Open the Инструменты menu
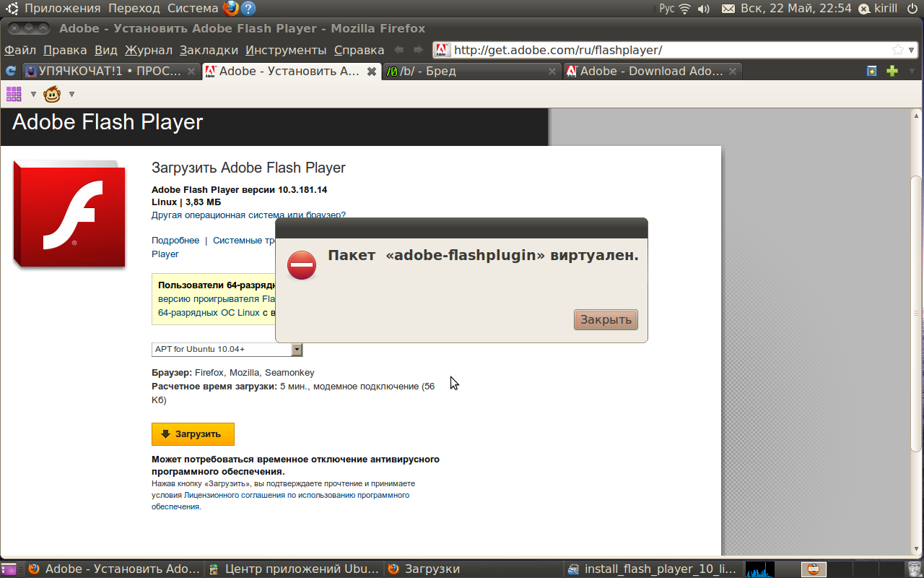Screen dimensions: 924x578 (286, 50)
